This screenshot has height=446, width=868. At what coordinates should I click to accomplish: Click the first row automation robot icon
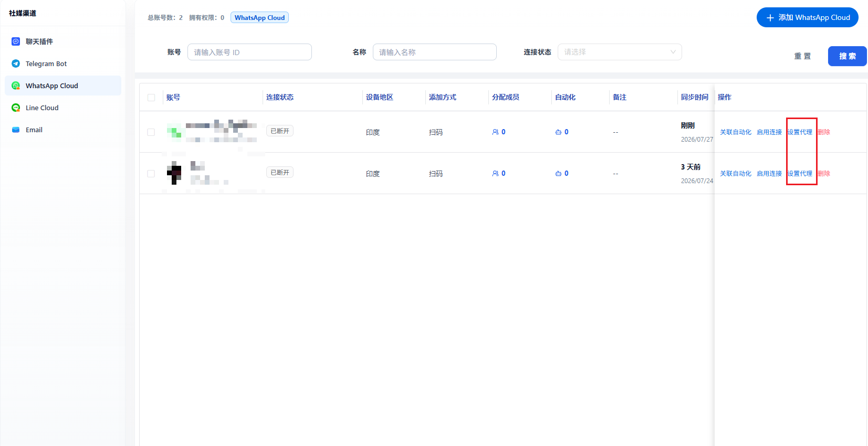click(558, 132)
